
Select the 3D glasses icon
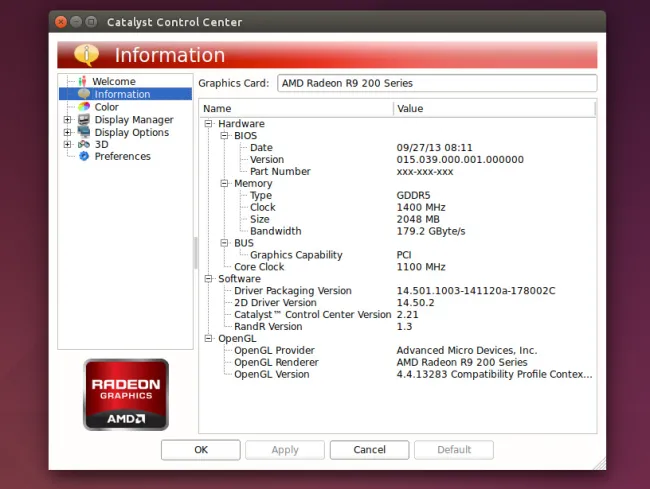tap(84, 144)
